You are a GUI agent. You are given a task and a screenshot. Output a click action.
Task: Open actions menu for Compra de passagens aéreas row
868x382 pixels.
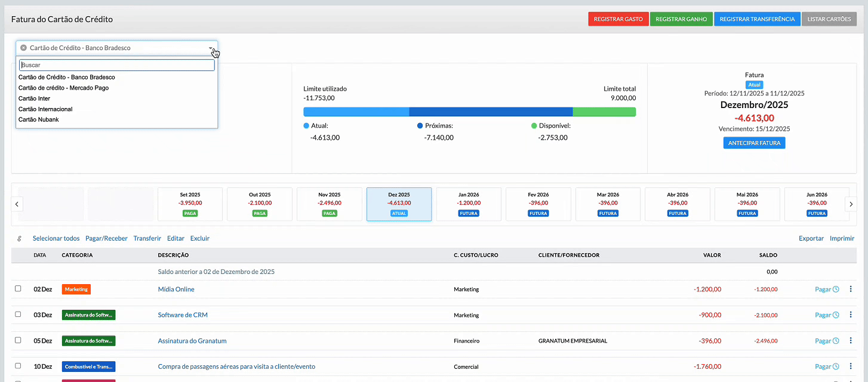tap(851, 366)
